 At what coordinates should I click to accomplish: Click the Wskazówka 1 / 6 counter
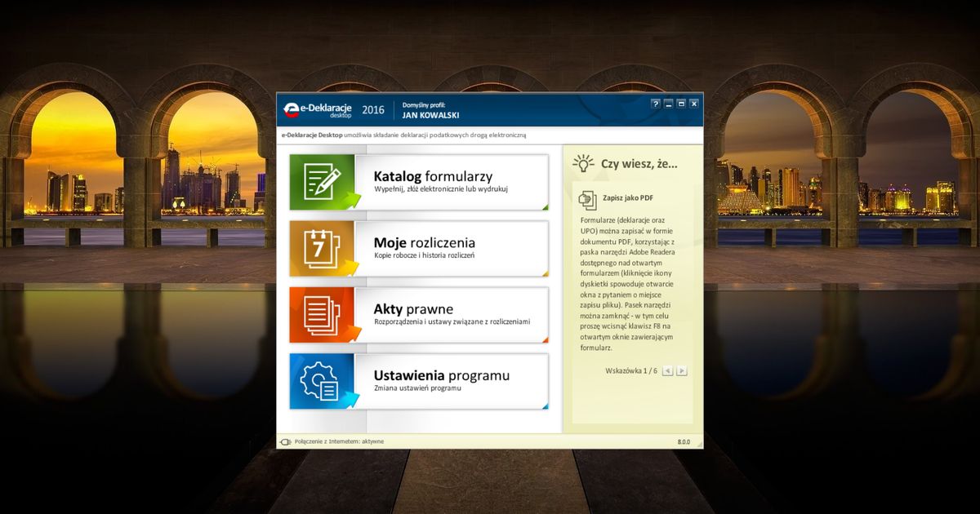tap(630, 371)
